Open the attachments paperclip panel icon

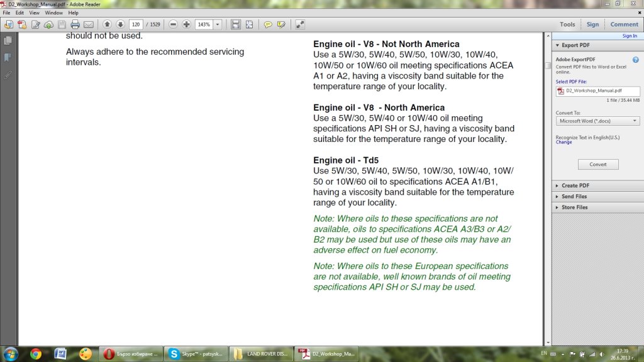tap(8, 75)
